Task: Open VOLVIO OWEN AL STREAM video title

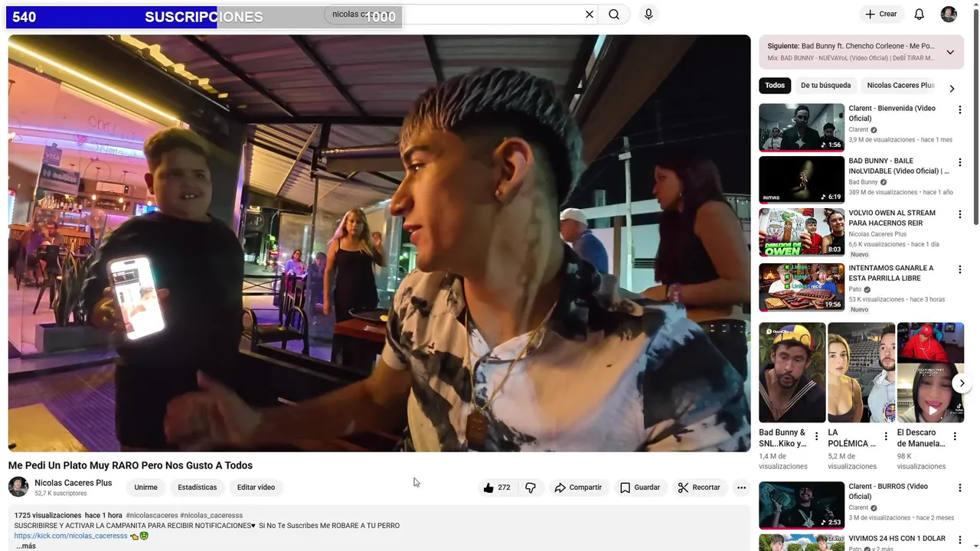Action: tap(892, 218)
